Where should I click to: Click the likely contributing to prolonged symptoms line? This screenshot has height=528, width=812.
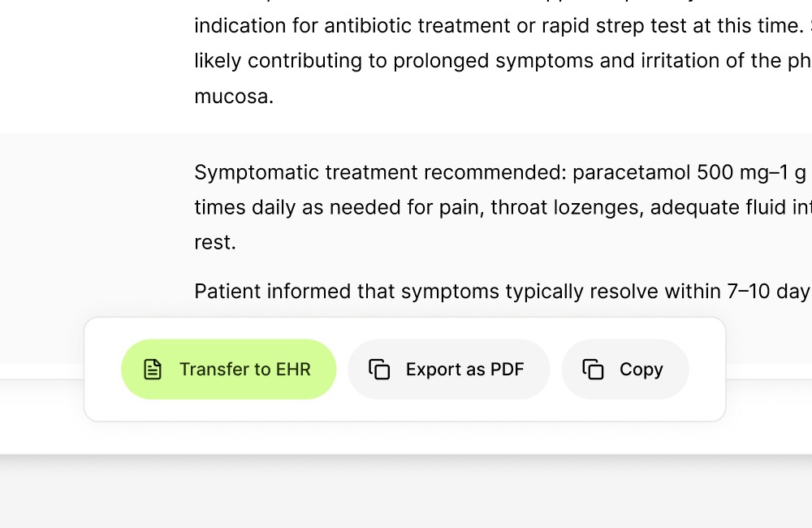coord(503,61)
